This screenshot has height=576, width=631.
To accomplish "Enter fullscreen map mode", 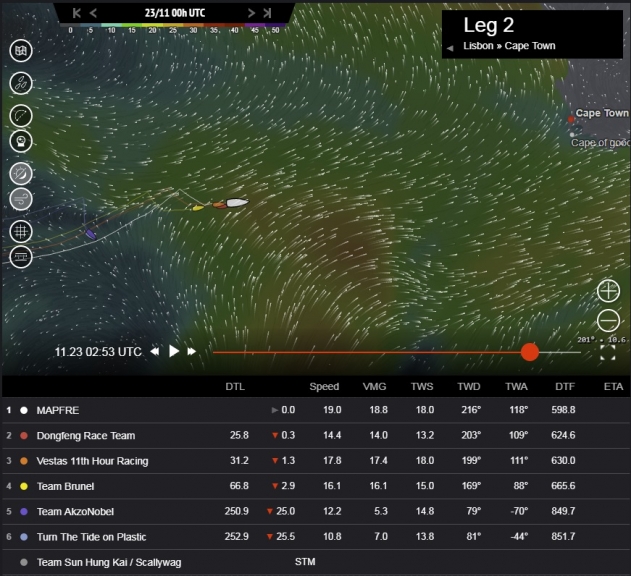I will point(608,353).
